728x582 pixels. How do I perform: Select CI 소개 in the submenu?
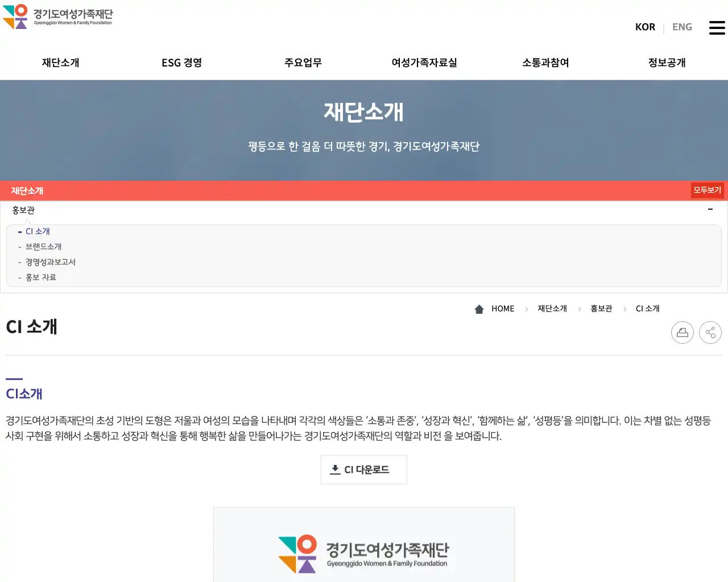pyautogui.click(x=38, y=231)
